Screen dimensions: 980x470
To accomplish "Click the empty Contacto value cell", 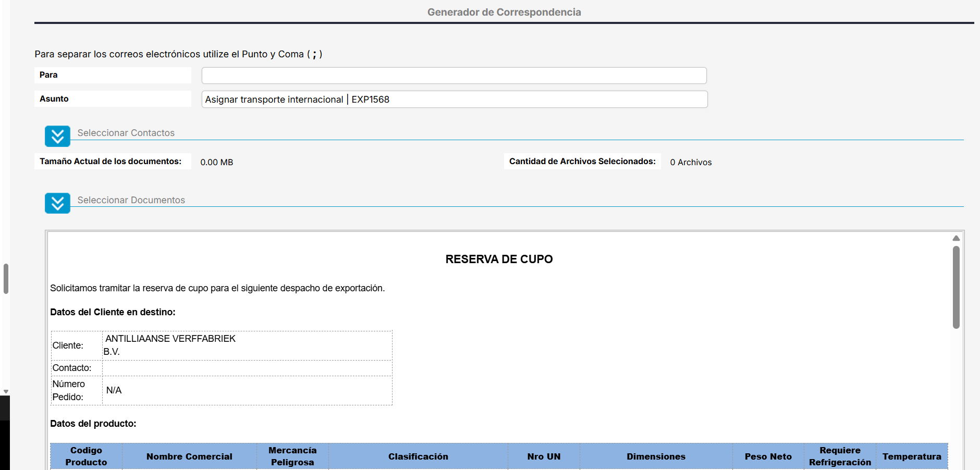I will pos(247,368).
